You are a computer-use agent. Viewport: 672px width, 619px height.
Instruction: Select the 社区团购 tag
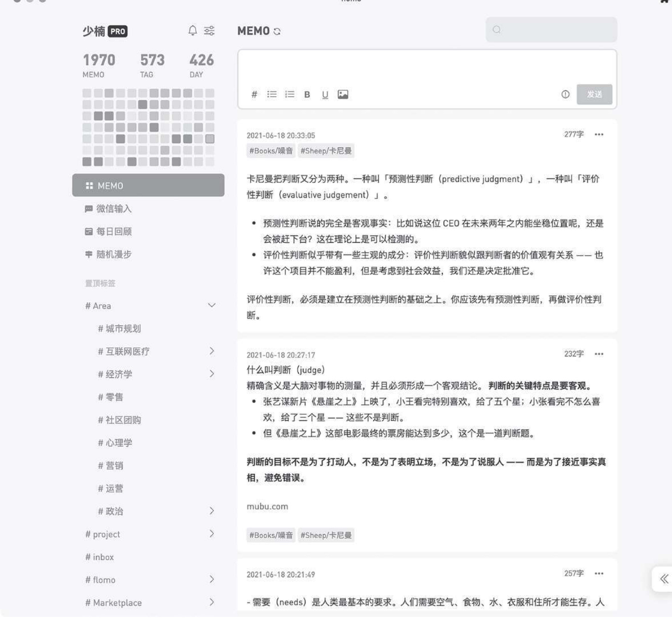pyautogui.click(x=119, y=420)
